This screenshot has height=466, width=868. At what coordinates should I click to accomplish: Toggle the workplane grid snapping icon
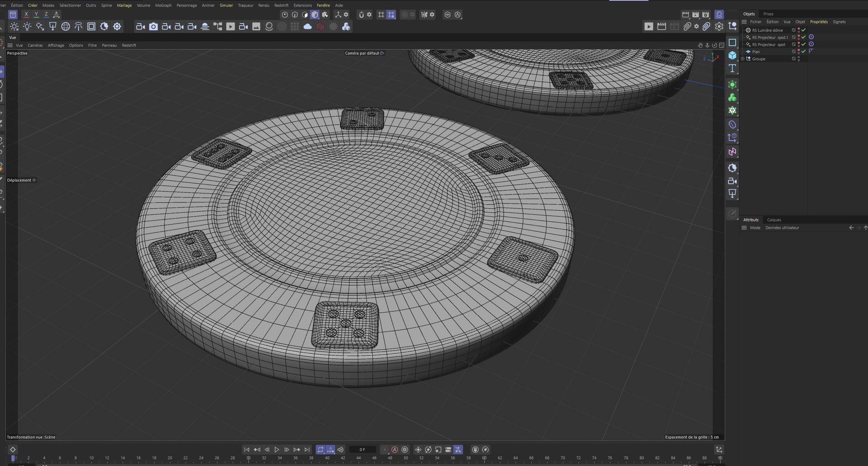point(381,14)
